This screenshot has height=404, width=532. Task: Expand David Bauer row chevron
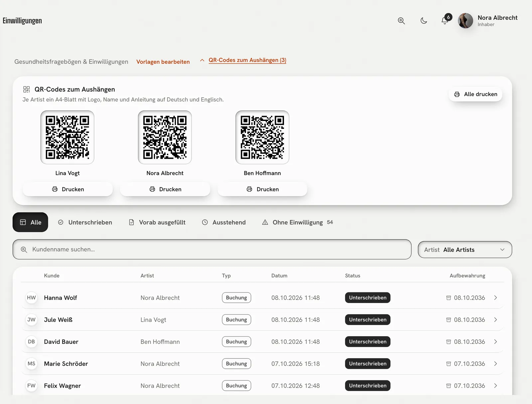pyautogui.click(x=495, y=342)
